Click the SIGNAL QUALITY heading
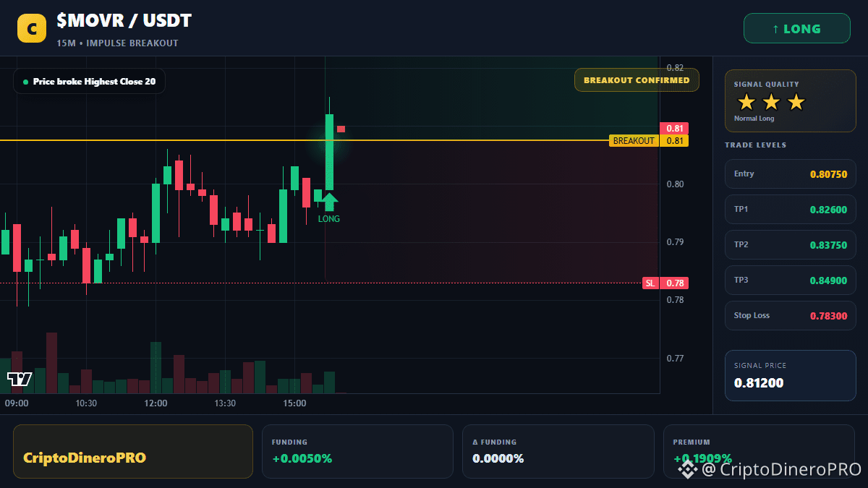Screen dimensions: 868x488 click(x=766, y=85)
